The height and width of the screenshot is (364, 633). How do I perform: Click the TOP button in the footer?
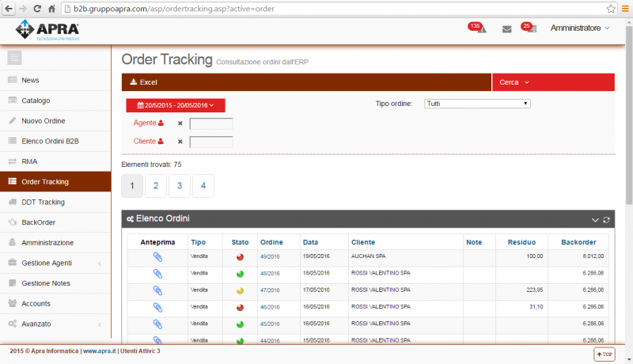(605, 355)
